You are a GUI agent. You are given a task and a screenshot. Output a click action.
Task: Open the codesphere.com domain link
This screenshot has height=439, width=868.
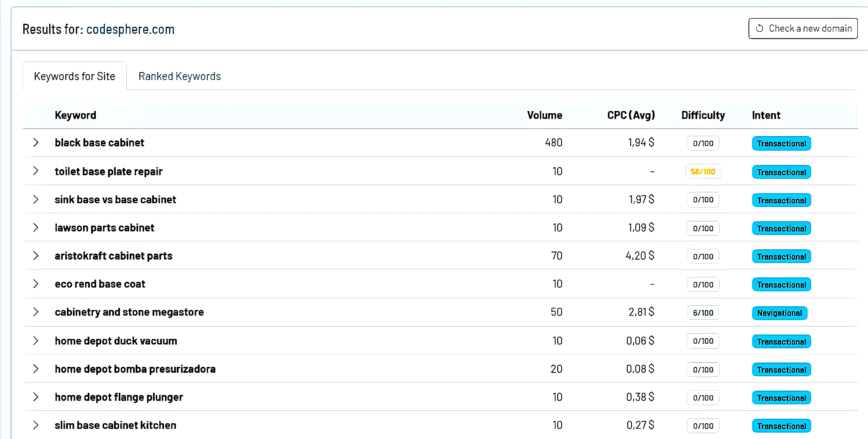coord(130,29)
